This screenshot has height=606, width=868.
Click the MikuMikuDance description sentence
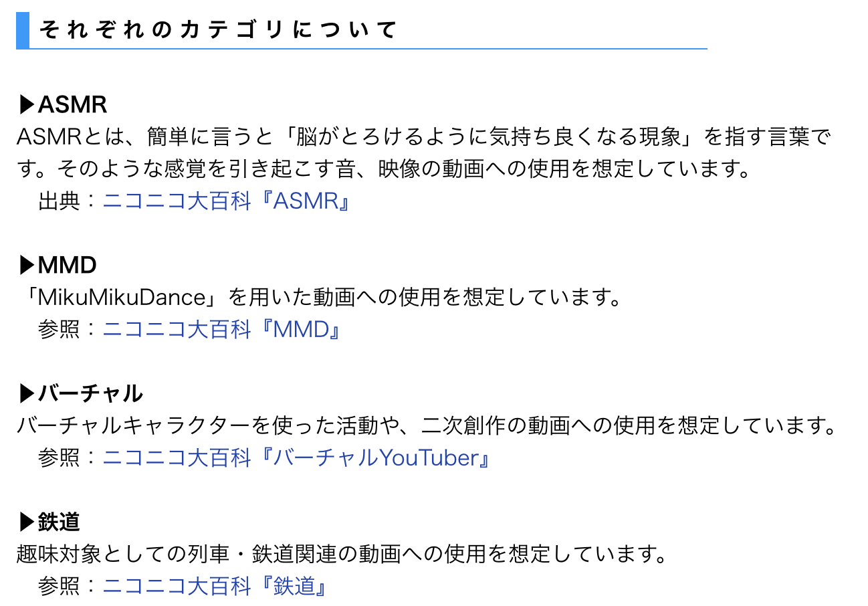[320, 298]
